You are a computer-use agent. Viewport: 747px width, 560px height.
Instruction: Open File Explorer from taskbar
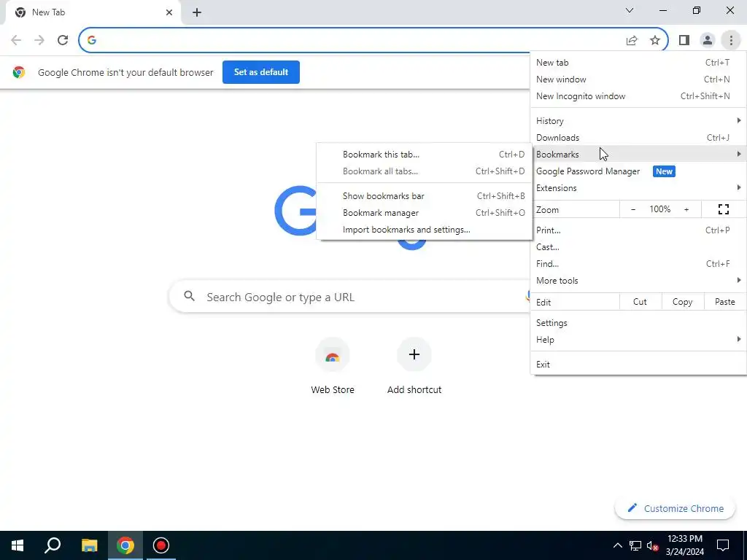[89, 545]
